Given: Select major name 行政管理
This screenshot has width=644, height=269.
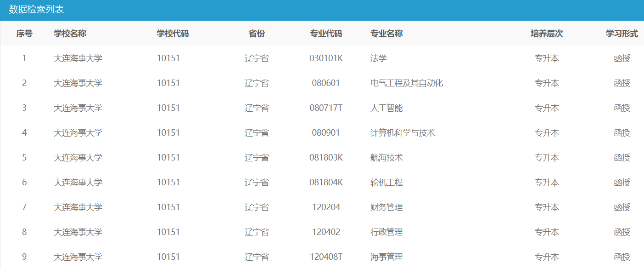Looking at the screenshot, I should 386,232.
